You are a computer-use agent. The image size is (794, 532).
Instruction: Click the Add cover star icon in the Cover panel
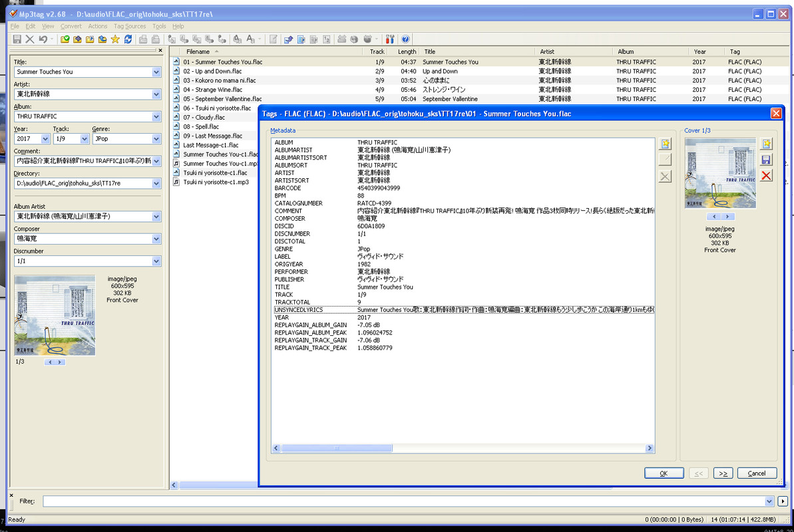pos(767,144)
